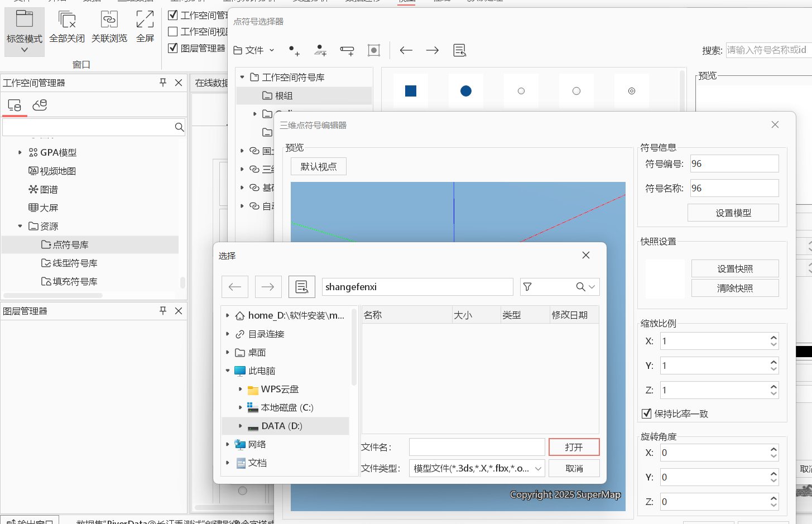
Task: Select the blue square point symbol
Action: pyautogui.click(x=411, y=91)
